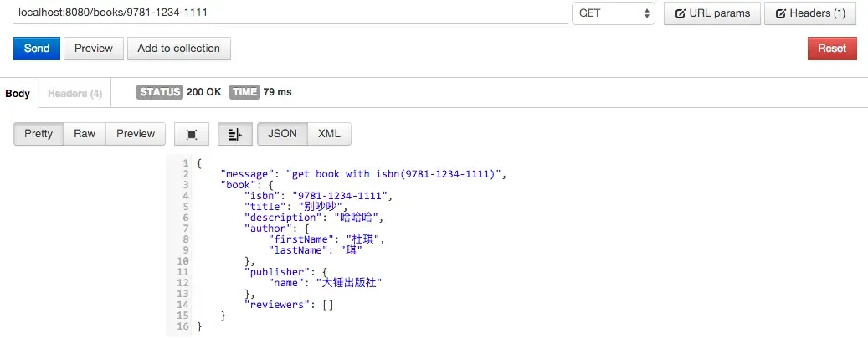Click the STATUS label badge
This screenshot has height=339, width=868.
click(159, 92)
